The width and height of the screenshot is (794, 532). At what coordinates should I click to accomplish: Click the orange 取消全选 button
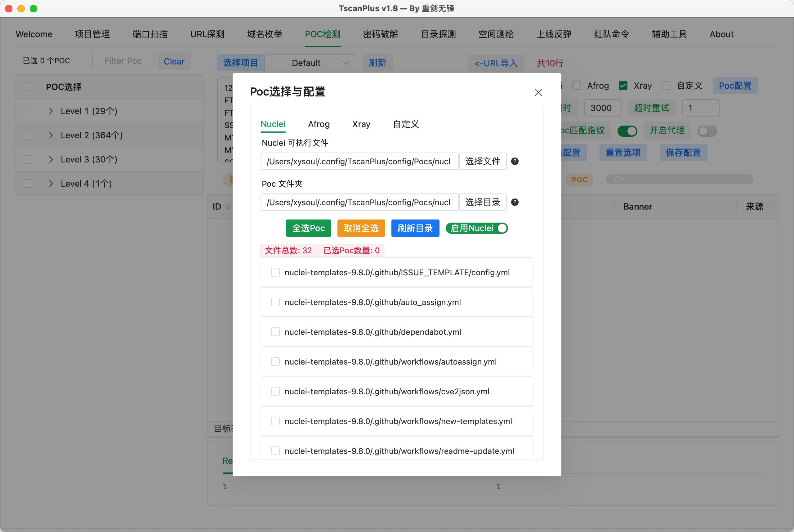(361, 228)
